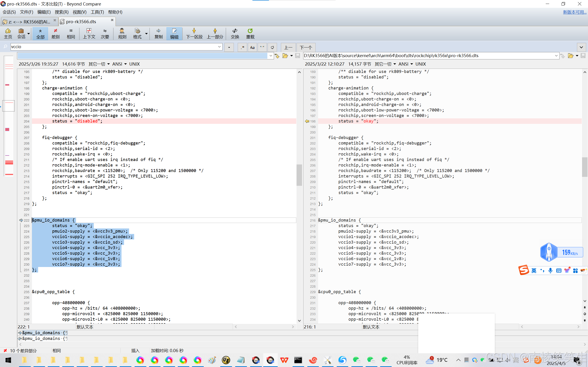Click the 新版本可用 update link
The image size is (588, 367).
(x=574, y=12)
